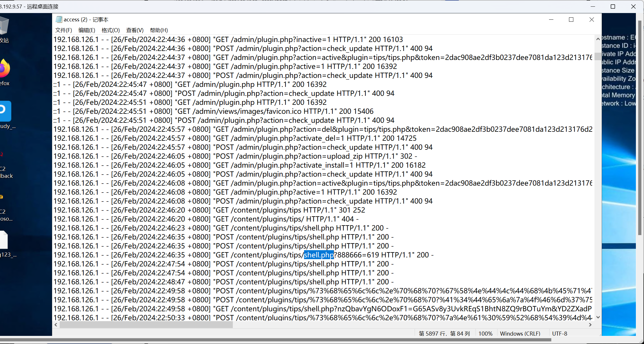Maximize the access (2) Notepad window

571,19
